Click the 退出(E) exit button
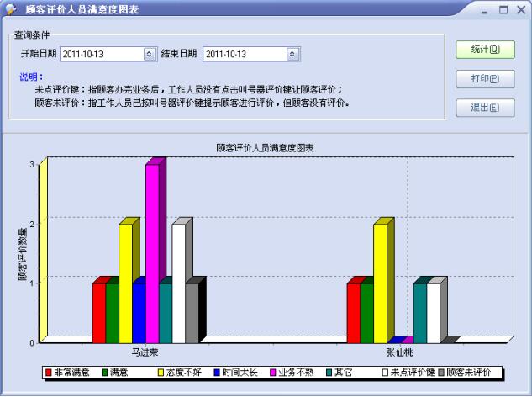 (485, 108)
